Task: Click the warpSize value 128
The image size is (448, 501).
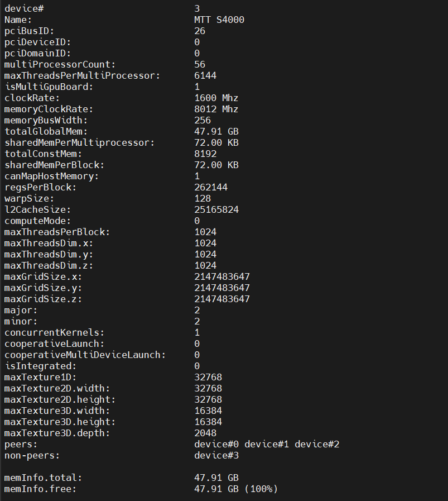Action: [x=203, y=198]
